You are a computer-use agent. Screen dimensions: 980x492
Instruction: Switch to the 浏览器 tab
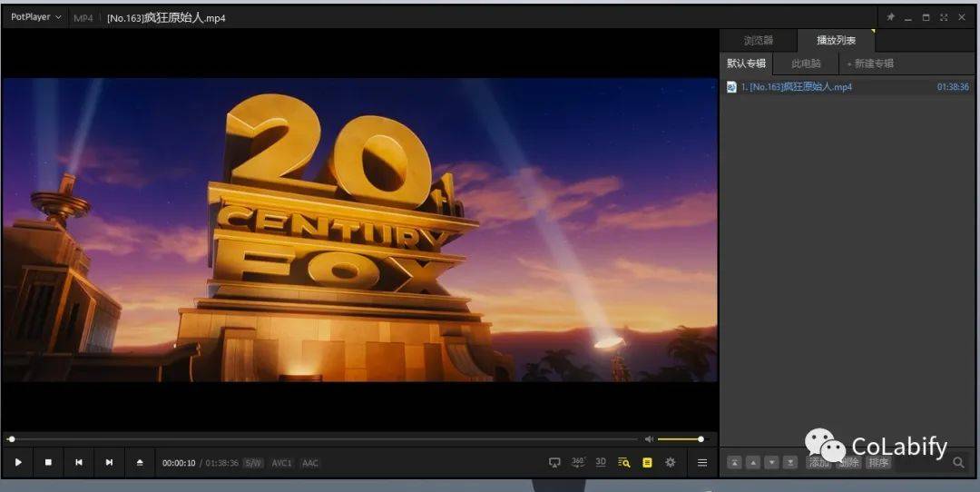coord(758,41)
